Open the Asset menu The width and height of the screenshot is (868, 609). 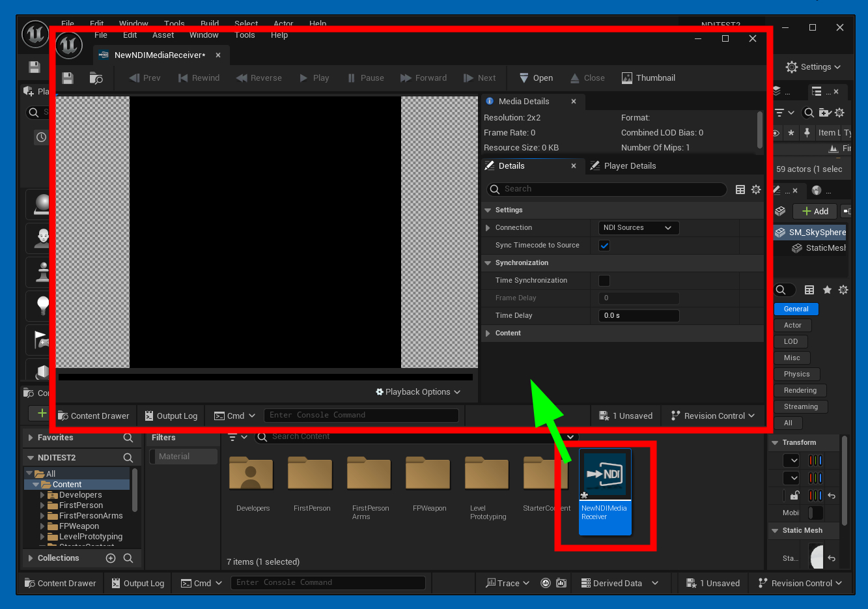click(163, 35)
